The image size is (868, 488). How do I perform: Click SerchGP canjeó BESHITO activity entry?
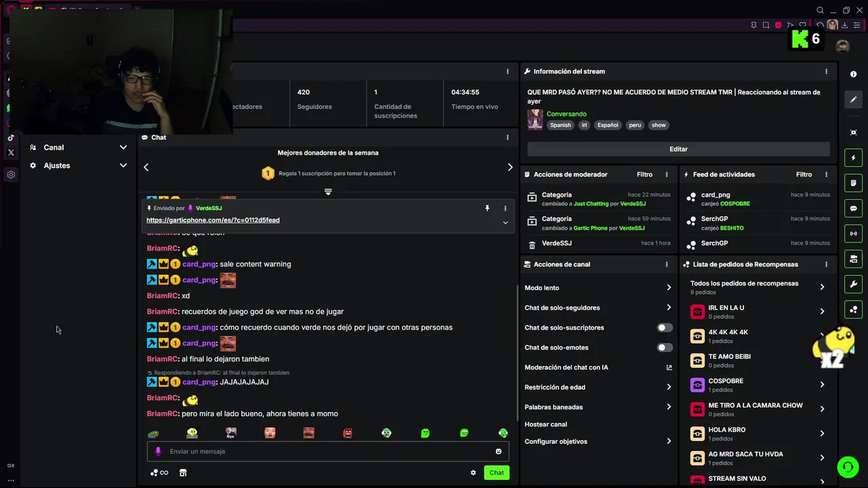757,223
